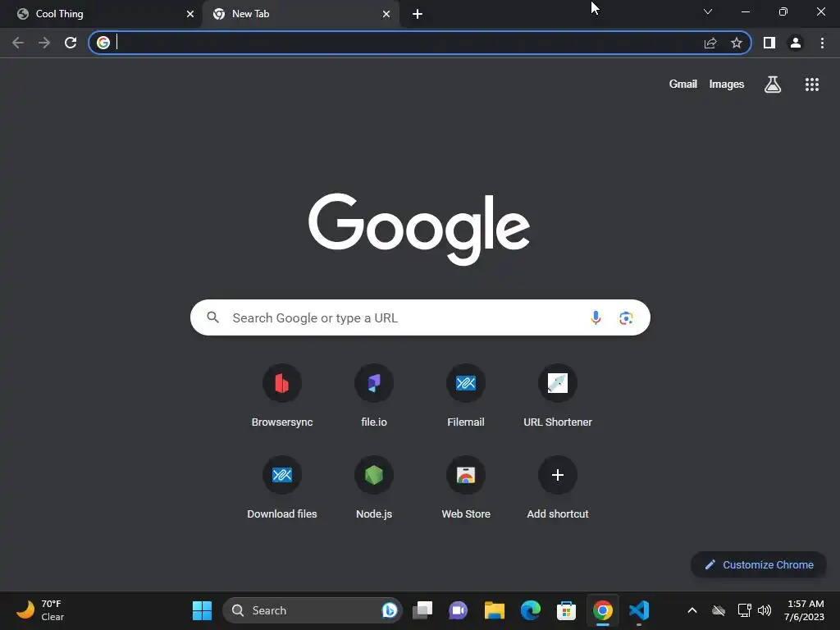The image size is (840, 630).
Task: Click the magnifier icon in the Google search box
Action: (212, 317)
